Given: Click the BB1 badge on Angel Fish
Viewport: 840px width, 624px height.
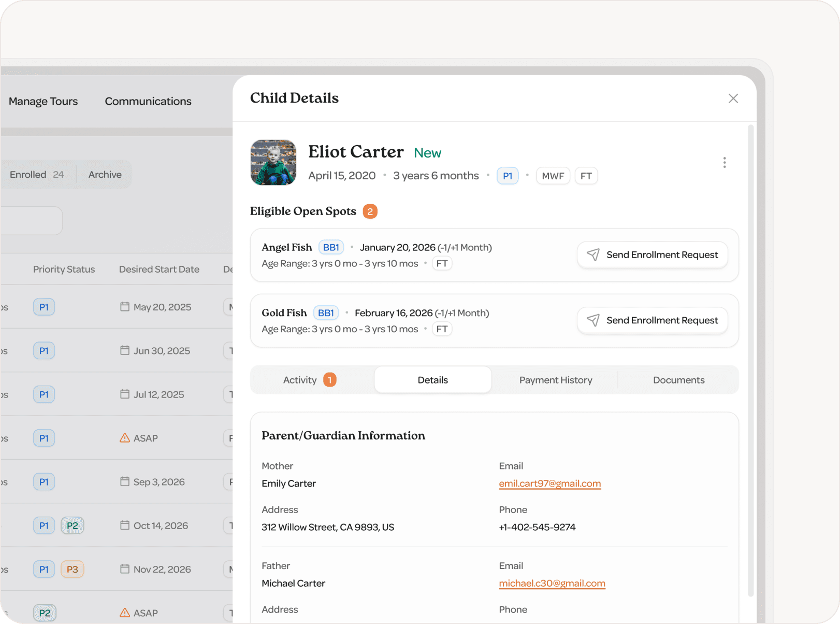Looking at the screenshot, I should [x=331, y=247].
